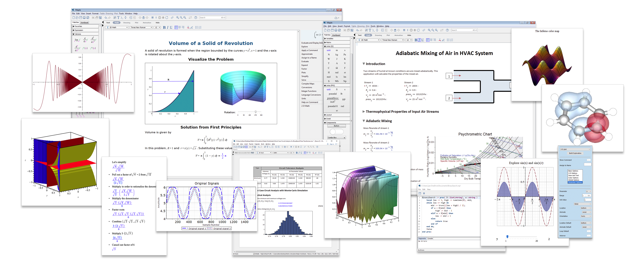The width and height of the screenshot is (644, 270).
Task: Open the 2-D plot dropdown
Action: (575, 149)
